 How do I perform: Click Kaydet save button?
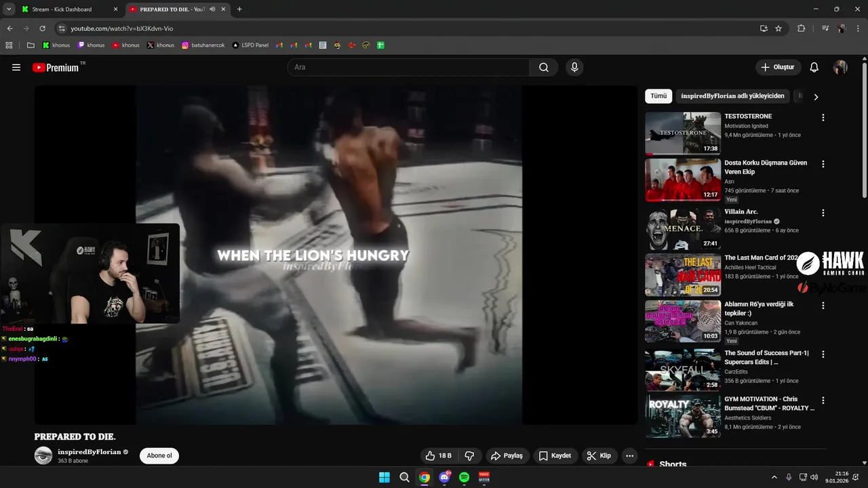555,455
